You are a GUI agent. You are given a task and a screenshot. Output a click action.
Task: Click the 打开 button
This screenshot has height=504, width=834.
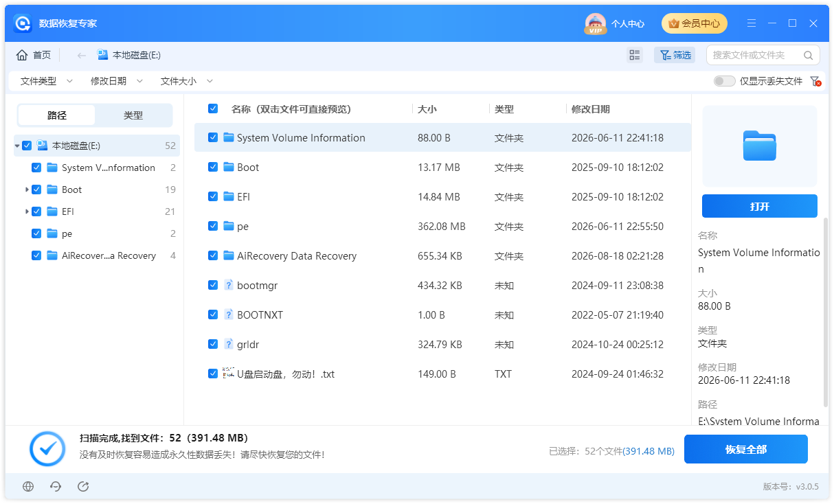pyautogui.click(x=760, y=206)
